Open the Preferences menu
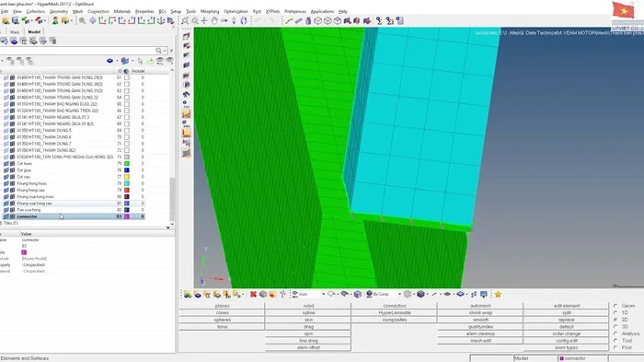Viewport: 644px width, 362px height. pyautogui.click(x=295, y=12)
